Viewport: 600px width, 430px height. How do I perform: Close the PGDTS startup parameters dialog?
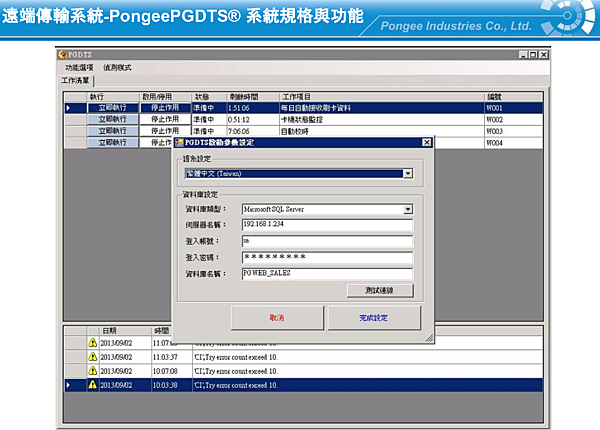point(427,142)
